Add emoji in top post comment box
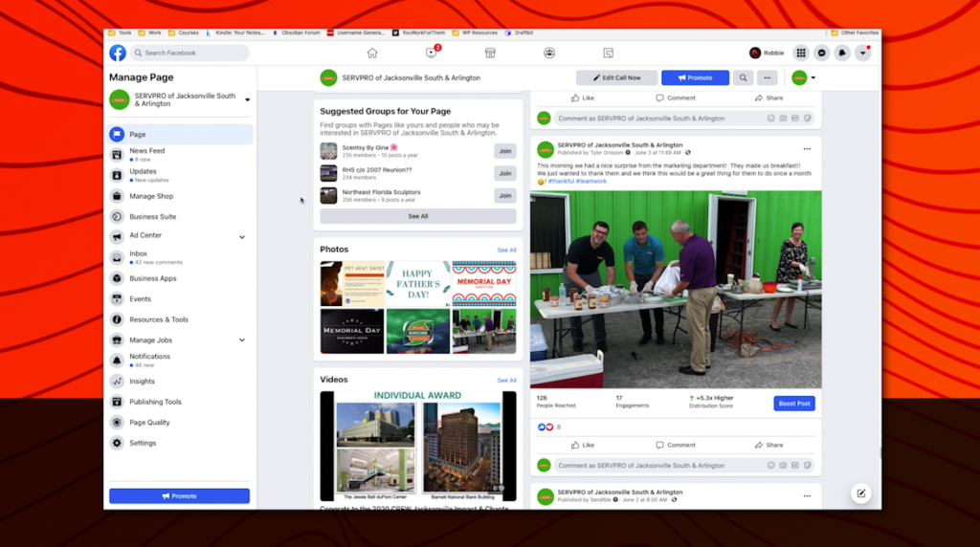Viewport: 980px width, 547px height. click(x=770, y=118)
